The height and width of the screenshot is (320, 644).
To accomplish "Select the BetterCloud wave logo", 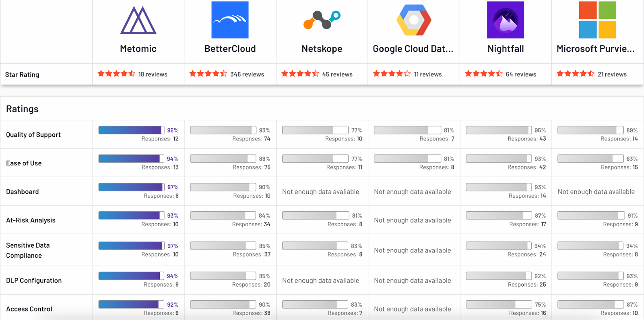I will (230, 19).
